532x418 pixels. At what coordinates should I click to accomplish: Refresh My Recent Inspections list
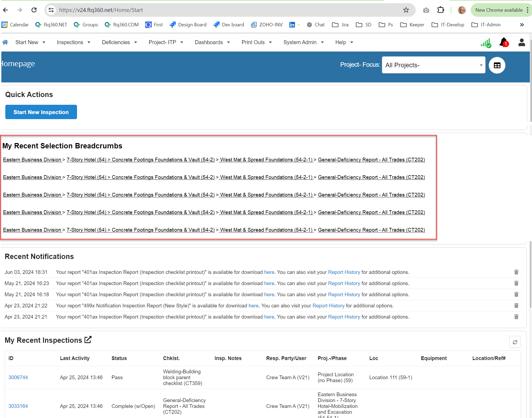point(515,342)
